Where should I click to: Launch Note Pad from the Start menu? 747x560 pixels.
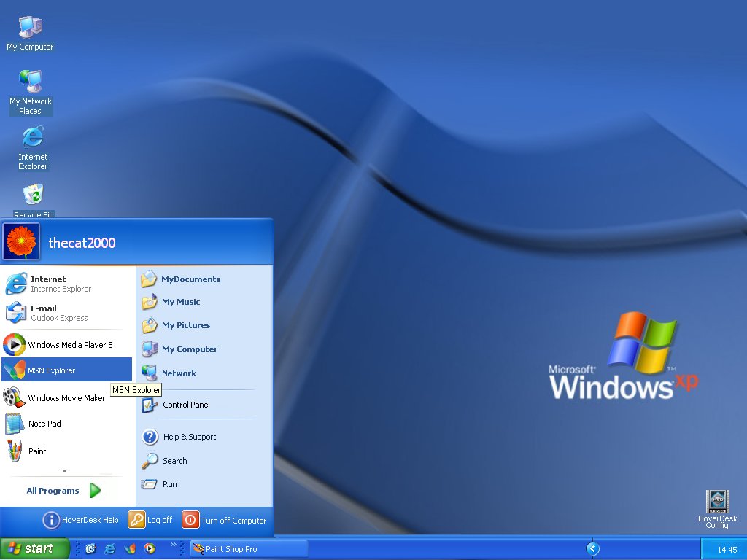(44, 424)
